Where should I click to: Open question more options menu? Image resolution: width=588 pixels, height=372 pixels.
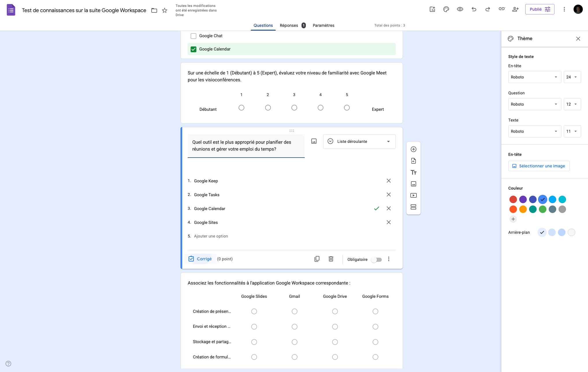[x=389, y=259]
